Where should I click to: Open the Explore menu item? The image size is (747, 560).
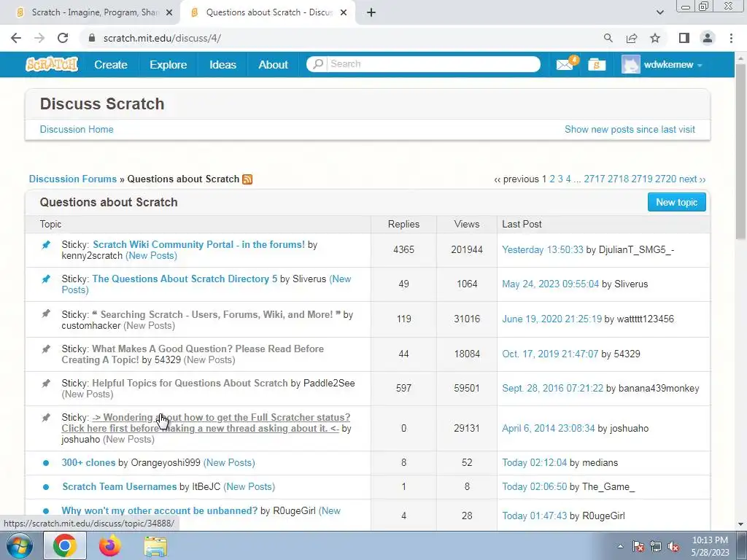(x=169, y=64)
